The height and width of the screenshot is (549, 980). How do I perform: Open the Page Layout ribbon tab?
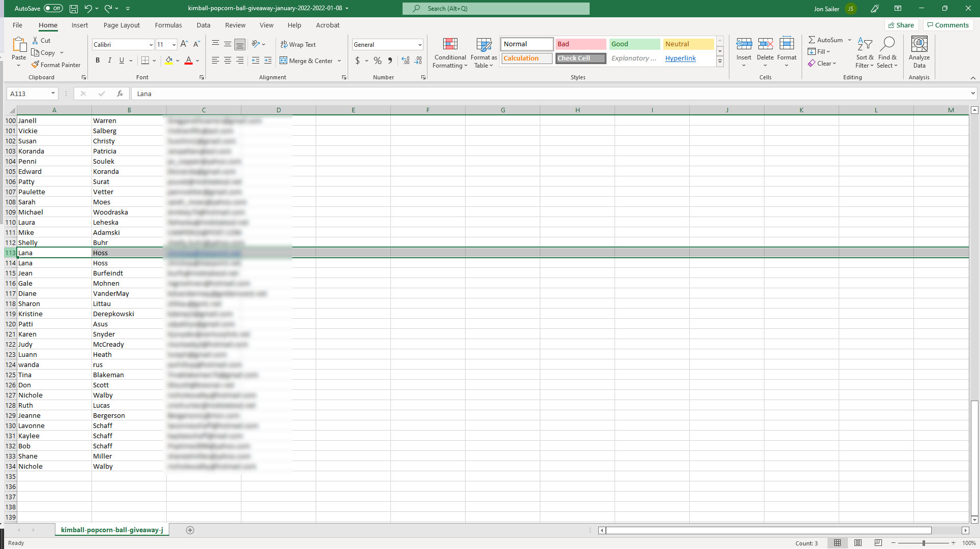[121, 25]
